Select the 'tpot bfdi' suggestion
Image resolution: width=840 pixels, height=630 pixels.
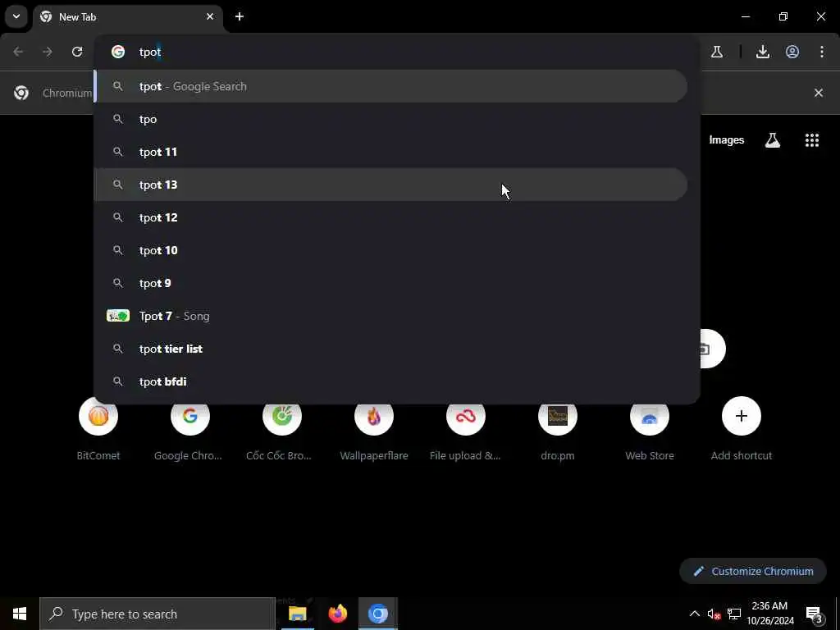[390, 381]
